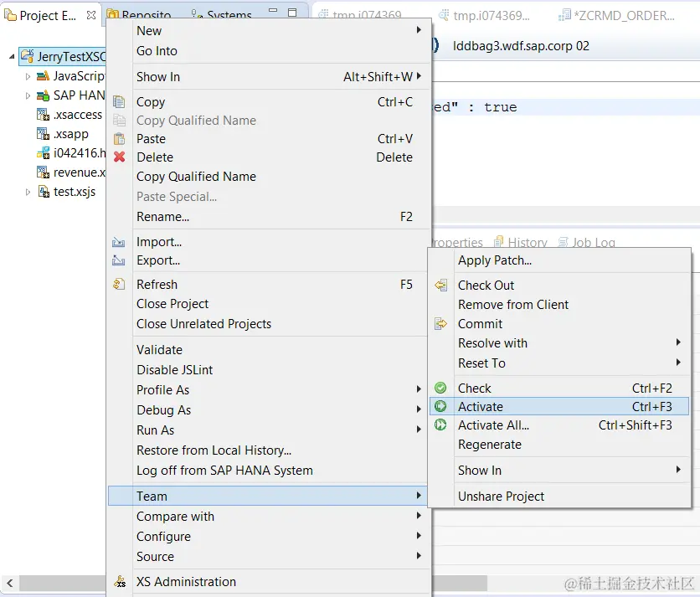Click the Export icon
Viewport: 700px width, 597px height.
[118, 260]
